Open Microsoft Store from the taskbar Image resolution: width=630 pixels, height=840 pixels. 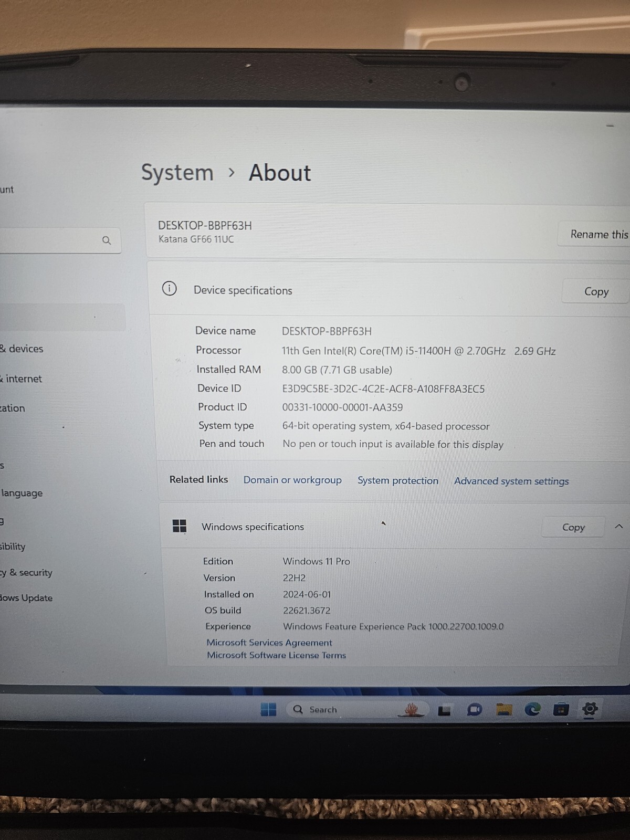561,710
